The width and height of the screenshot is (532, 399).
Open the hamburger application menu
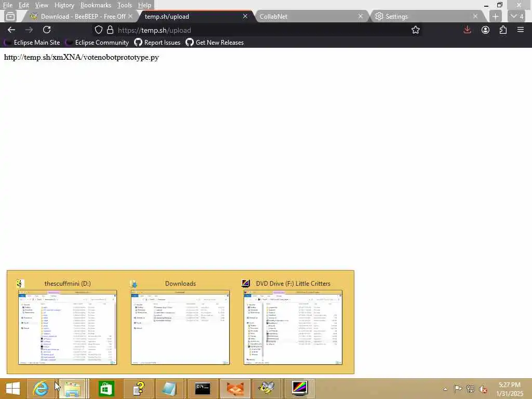521,30
